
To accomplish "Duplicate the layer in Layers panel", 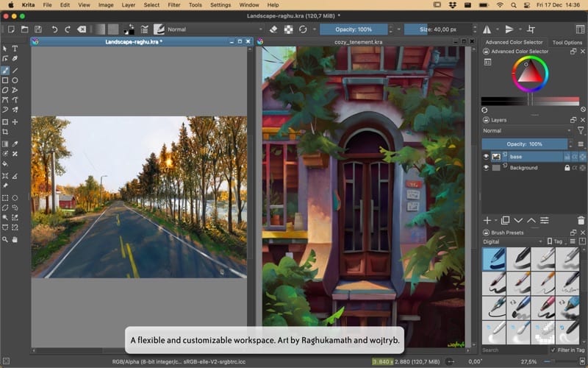I will click(505, 220).
